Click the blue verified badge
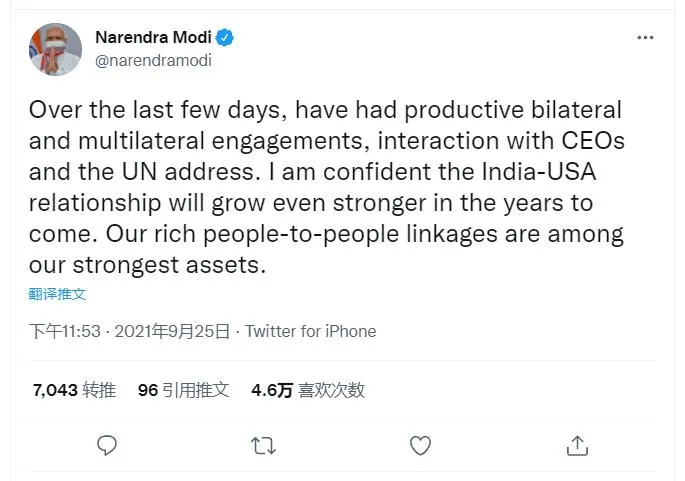Image resolution: width=685 pixels, height=481 pixels. click(226, 38)
